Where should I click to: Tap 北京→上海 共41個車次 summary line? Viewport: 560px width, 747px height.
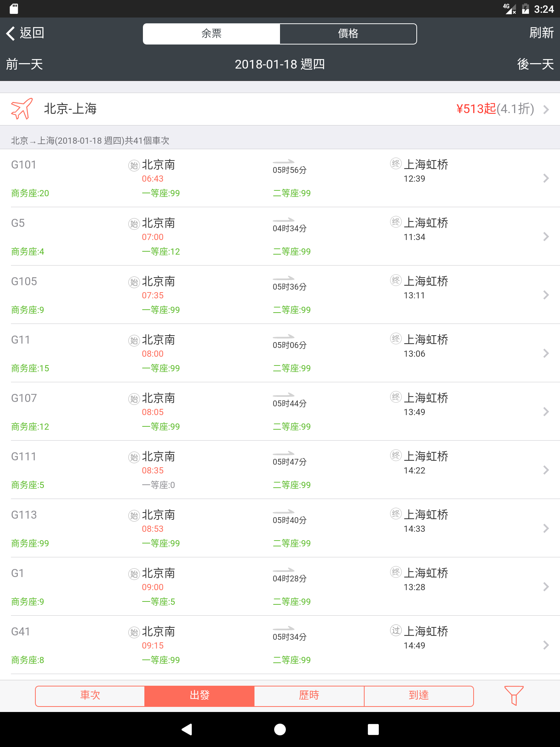coord(90,141)
